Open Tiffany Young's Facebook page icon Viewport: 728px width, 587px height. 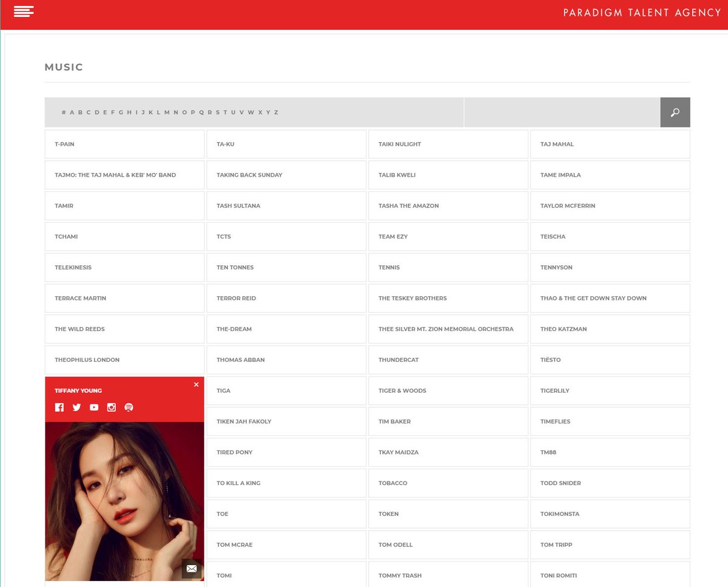pos(59,407)
